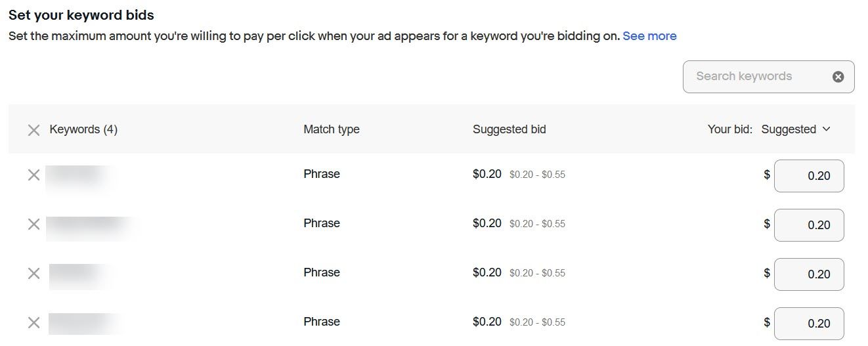The image size is (868, 346).
Task: Remove the fourth keyword row
Action: point(33,322)
